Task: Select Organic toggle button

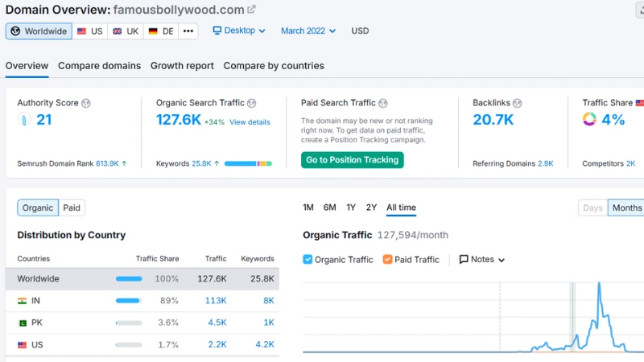Action: coord(38,208)
